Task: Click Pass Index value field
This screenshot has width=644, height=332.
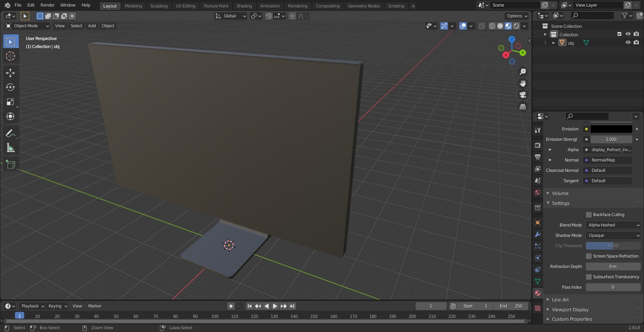Action: pos(613,287)
